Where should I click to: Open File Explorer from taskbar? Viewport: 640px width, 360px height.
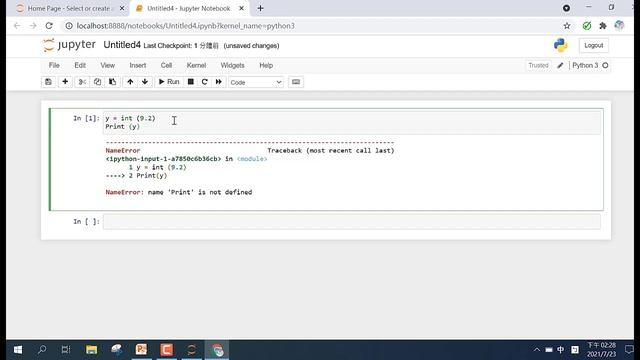click(x=92, y=350)
